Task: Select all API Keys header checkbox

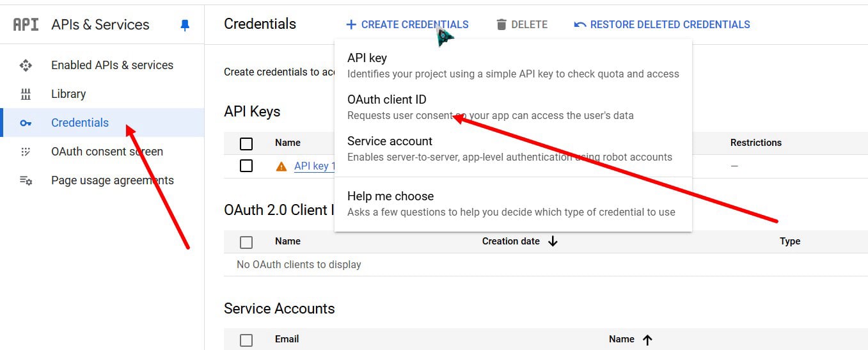Action: [x=246, y=143]
